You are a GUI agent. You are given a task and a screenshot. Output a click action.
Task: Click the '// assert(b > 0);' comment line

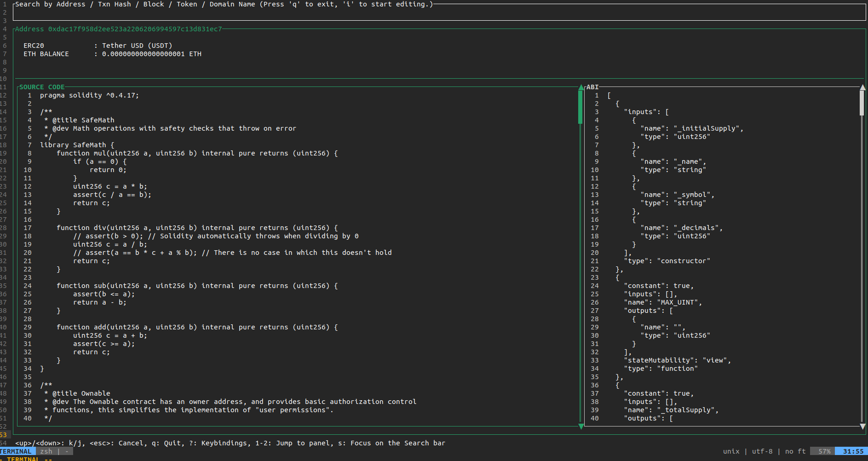coord(216,236)
